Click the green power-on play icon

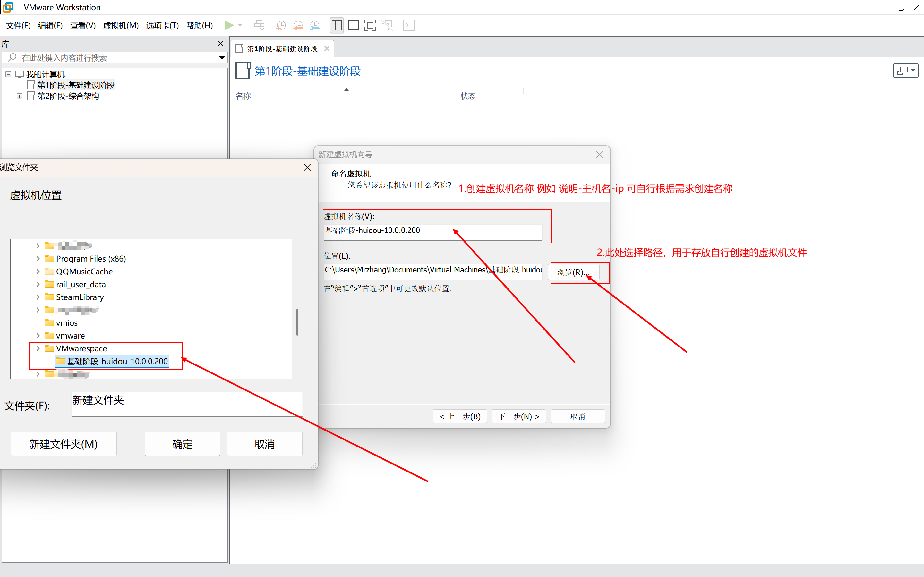[x=229, y=26]
